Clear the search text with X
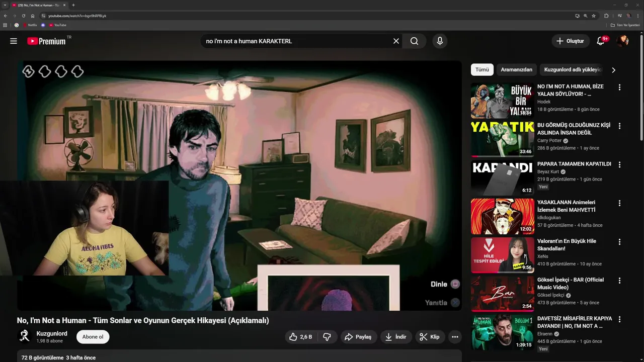This screenshot has height=362, width=644. click(x=396, y=41)
